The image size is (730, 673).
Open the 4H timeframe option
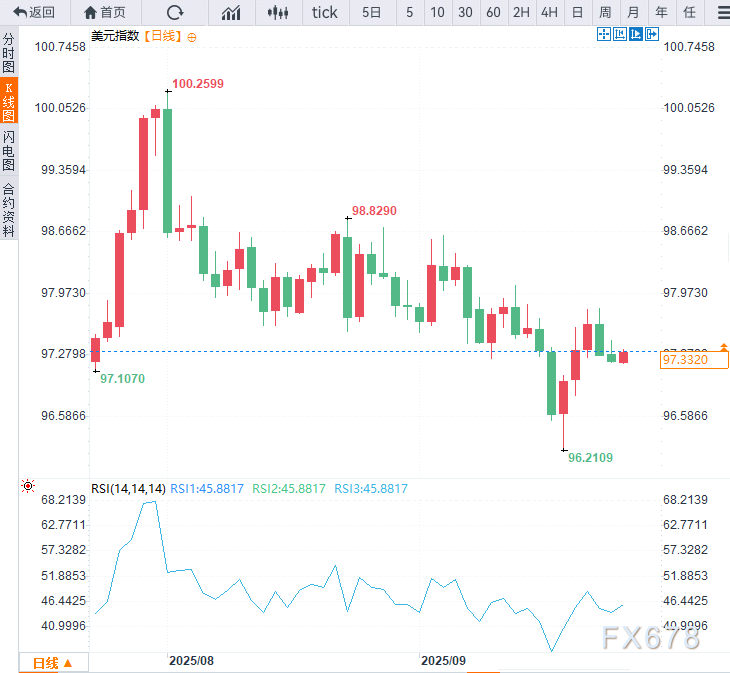(549, 12)
